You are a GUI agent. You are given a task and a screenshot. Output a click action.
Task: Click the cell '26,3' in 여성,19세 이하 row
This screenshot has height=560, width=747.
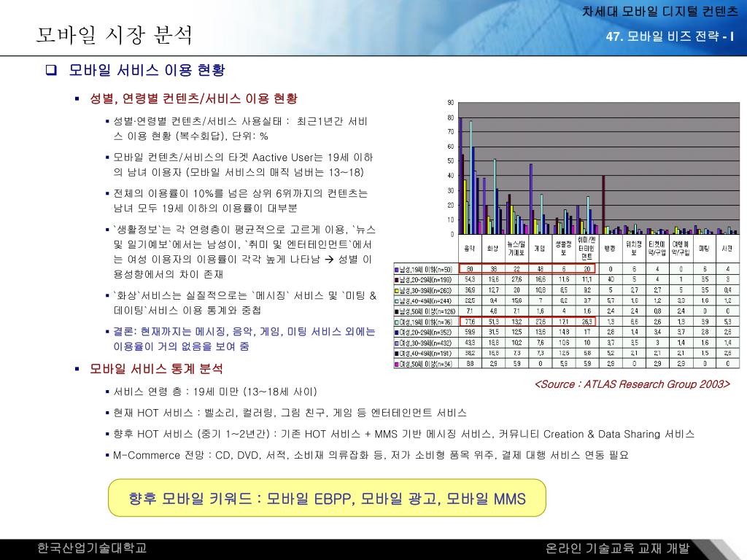click(x=587, y=322)
